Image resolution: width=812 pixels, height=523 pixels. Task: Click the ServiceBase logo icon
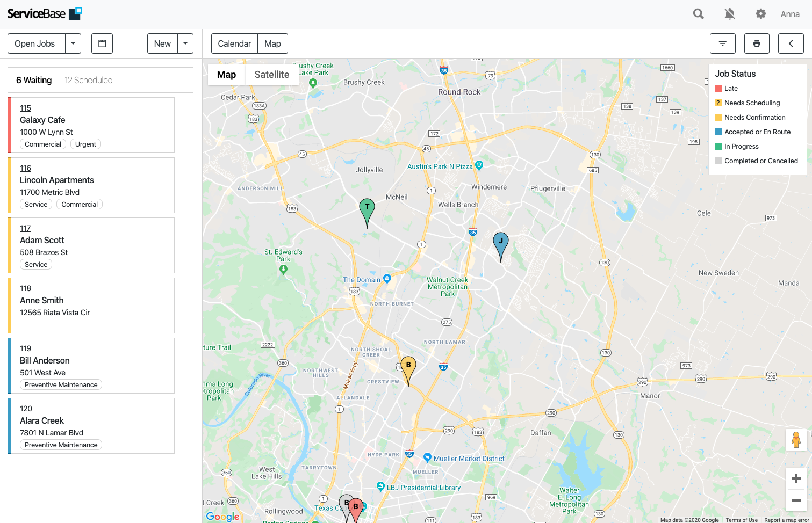click(x=75, y=13)
